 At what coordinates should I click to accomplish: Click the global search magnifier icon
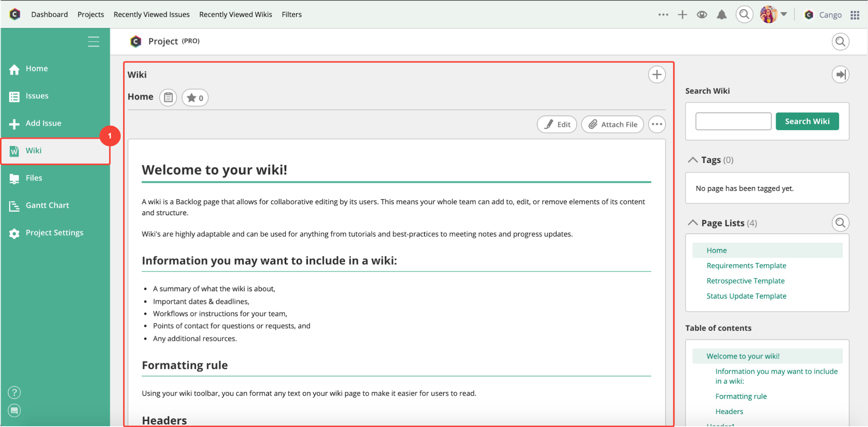click(744, 15)
